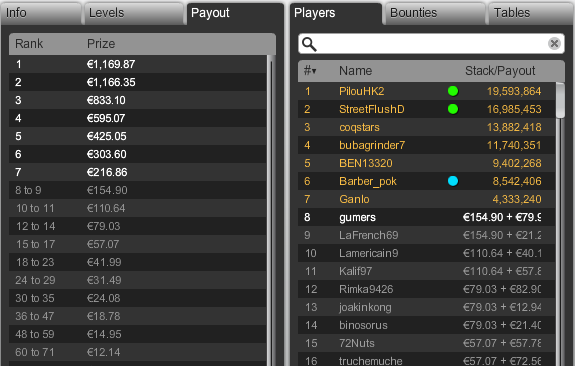Click the Rank column header
This screenshot has width=575, height=366.
29,44
